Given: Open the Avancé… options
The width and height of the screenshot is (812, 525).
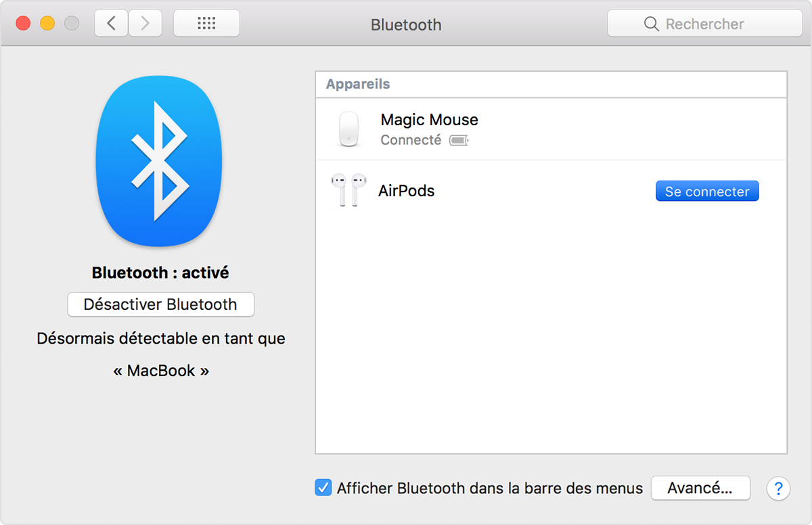Looking at the screenshot, I should (700, 488).
